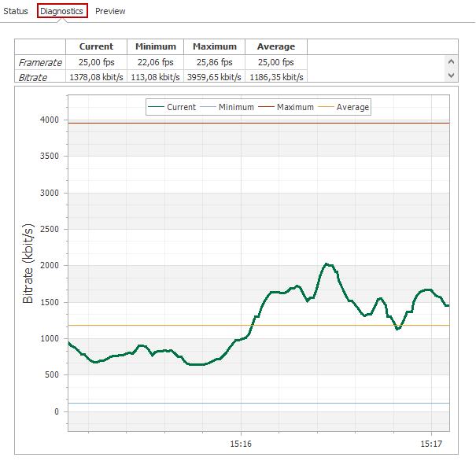Click the Maximum column header
The image size is (476, 461).
[214, 46]
